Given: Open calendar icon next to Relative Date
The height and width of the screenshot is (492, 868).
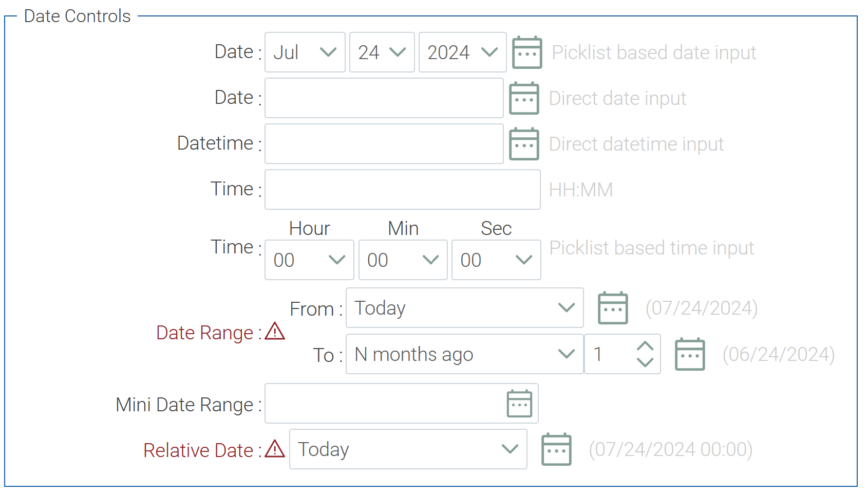Looking at the screenshot, I should [556, 449].
